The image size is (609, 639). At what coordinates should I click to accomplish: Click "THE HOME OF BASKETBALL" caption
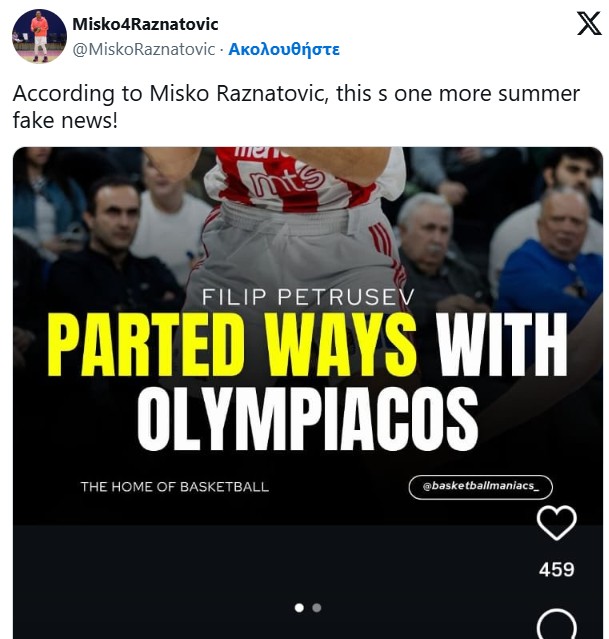(174, 487)
